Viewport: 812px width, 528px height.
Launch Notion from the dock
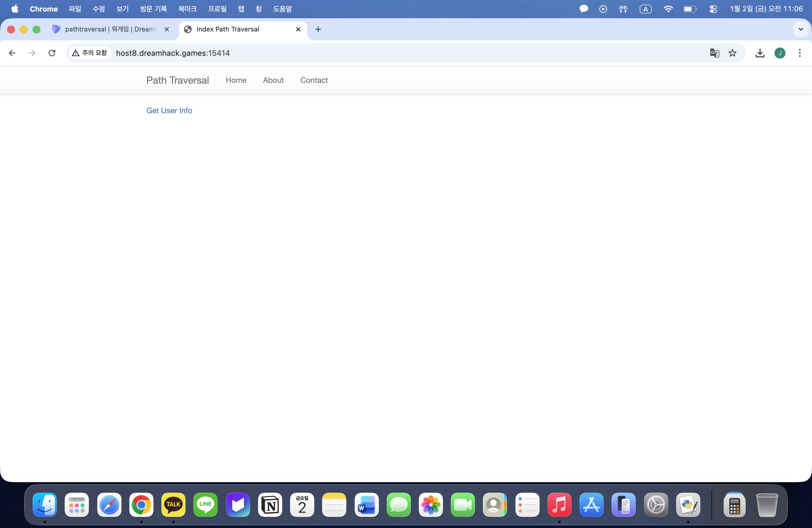[x=270, y=505]
